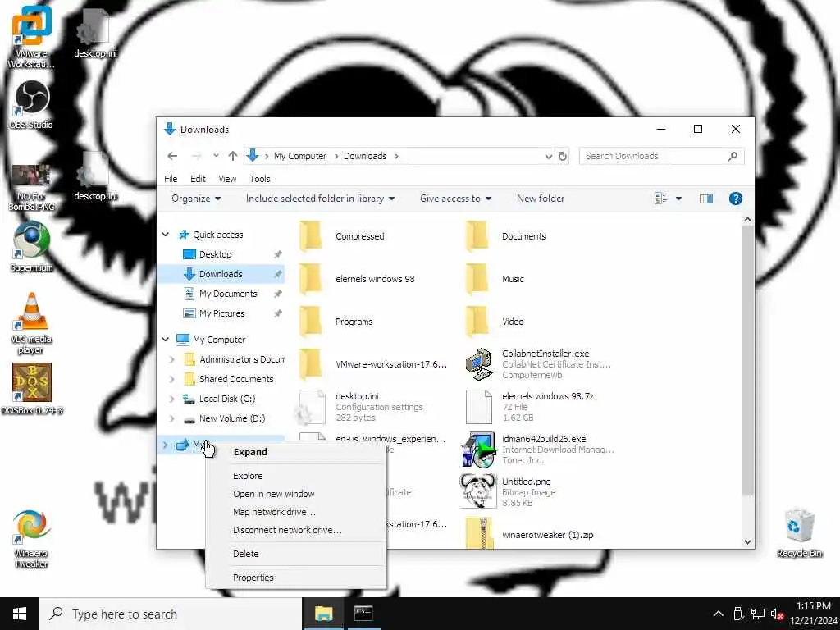Expand Local Disk (C:) node
Image resolution: width=840 pixels, height=630 pixels.
172,399
